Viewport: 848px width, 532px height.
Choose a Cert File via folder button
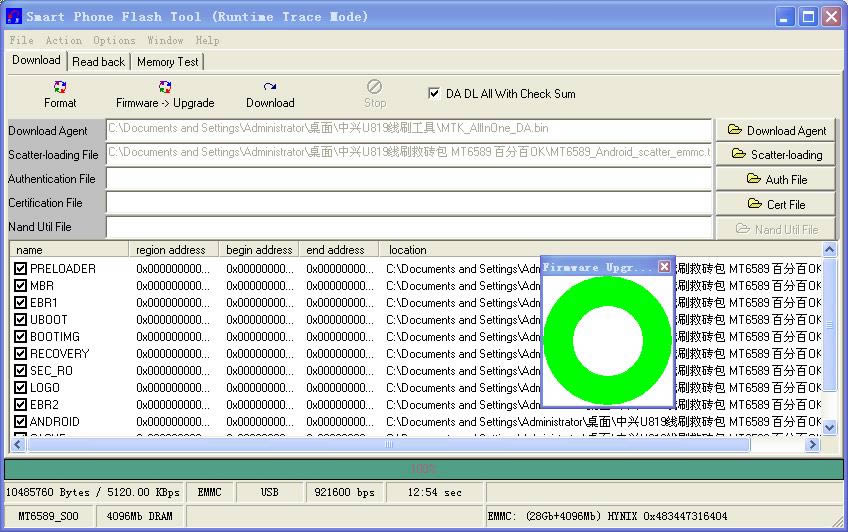[x=776, y=204]
